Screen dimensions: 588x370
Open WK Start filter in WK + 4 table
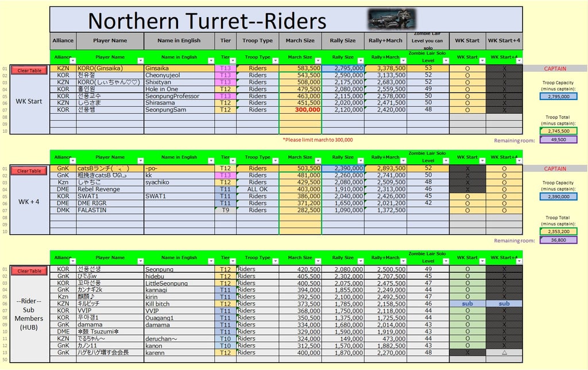point(482,161)
